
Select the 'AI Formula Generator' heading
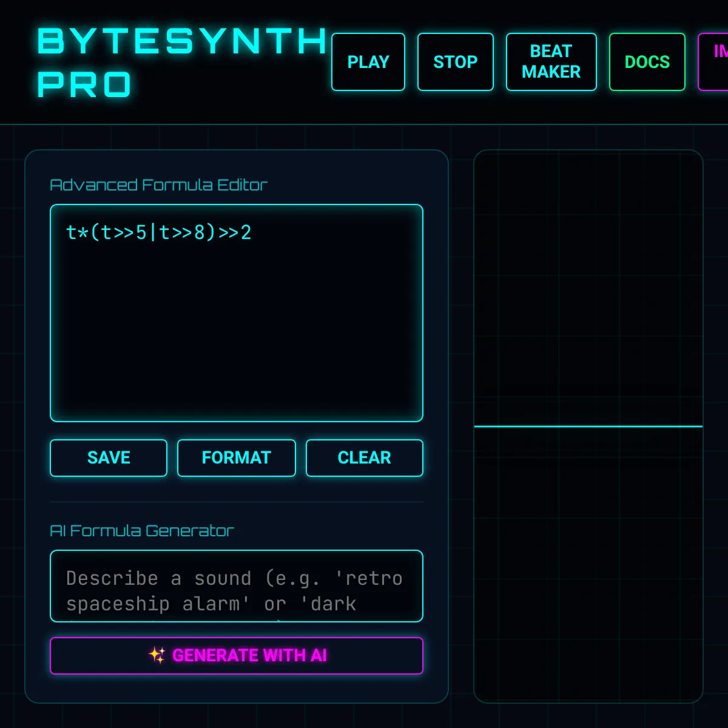[x=141, y=531]
